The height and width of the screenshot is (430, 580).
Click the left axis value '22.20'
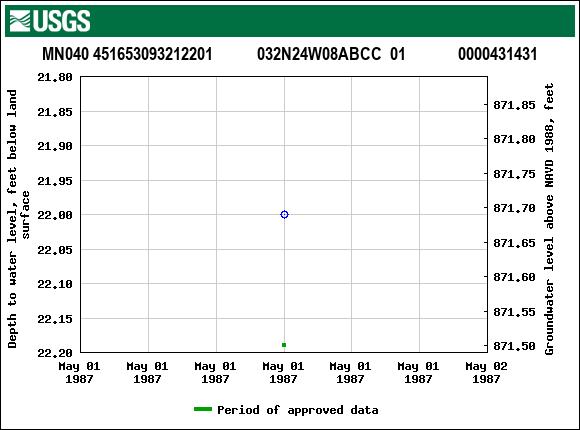(x=55, y=353)
